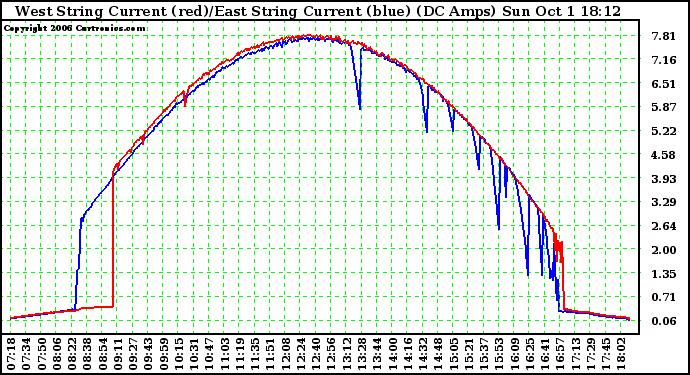The height and width of the screenshot is (375, 690).
Task: Click the 14:32 time label
Action: pos(423,354)
